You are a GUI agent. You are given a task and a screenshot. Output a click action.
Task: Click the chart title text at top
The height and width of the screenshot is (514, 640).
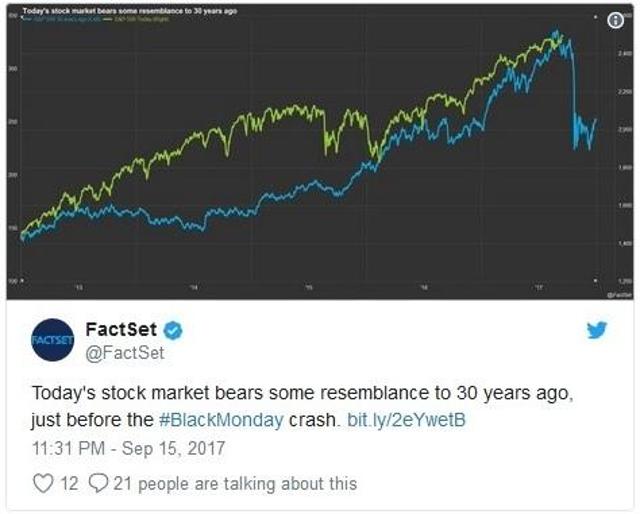coord(130,11)
